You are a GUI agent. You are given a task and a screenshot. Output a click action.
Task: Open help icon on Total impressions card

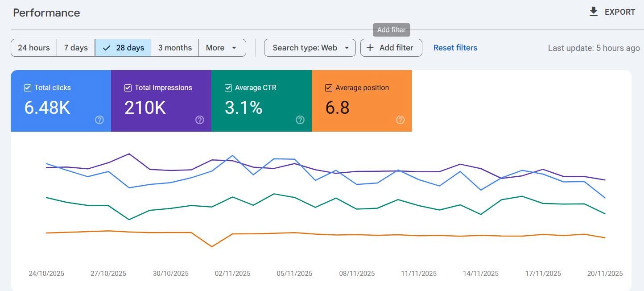200,120
